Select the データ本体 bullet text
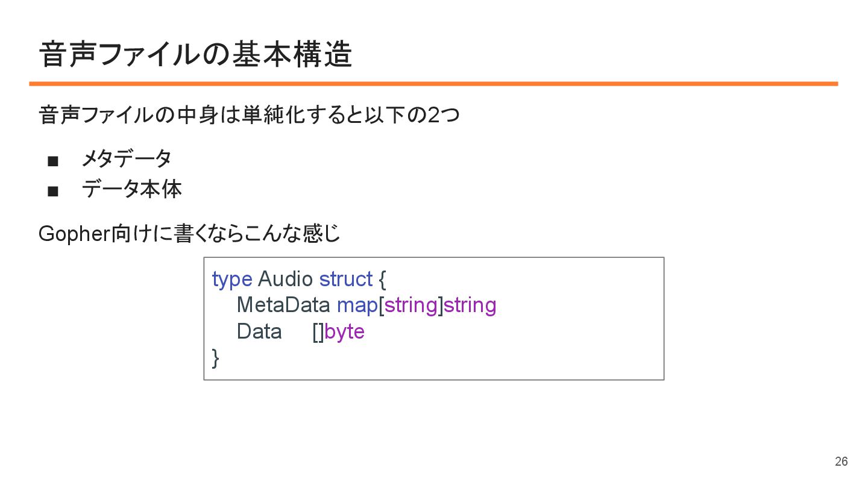 pos(131,190)
